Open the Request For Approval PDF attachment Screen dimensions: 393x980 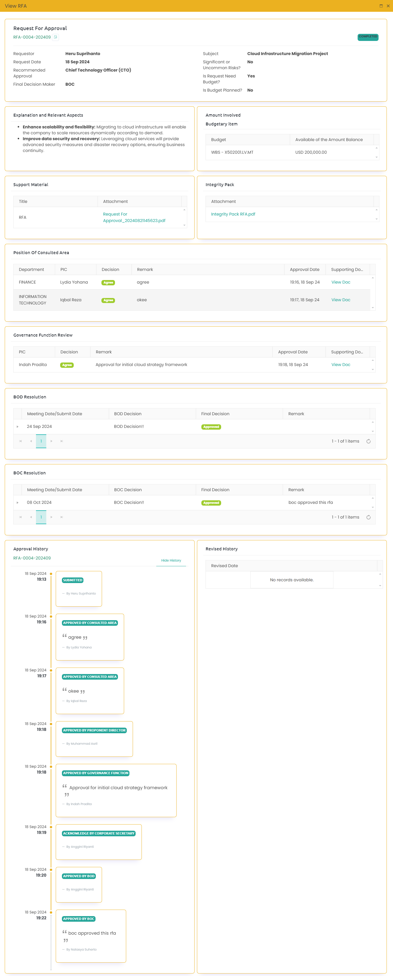click(x=134, y=217)
